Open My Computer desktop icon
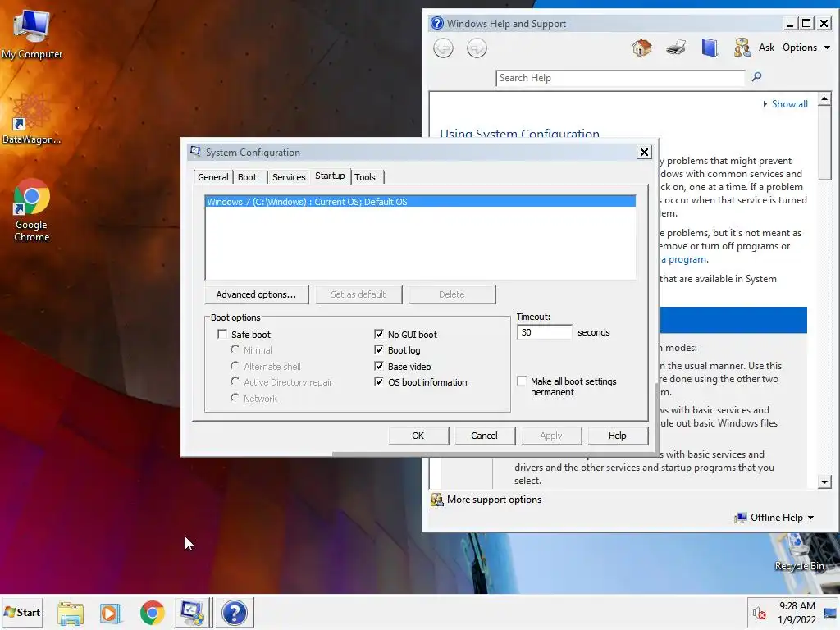 [x=32, y=33]
